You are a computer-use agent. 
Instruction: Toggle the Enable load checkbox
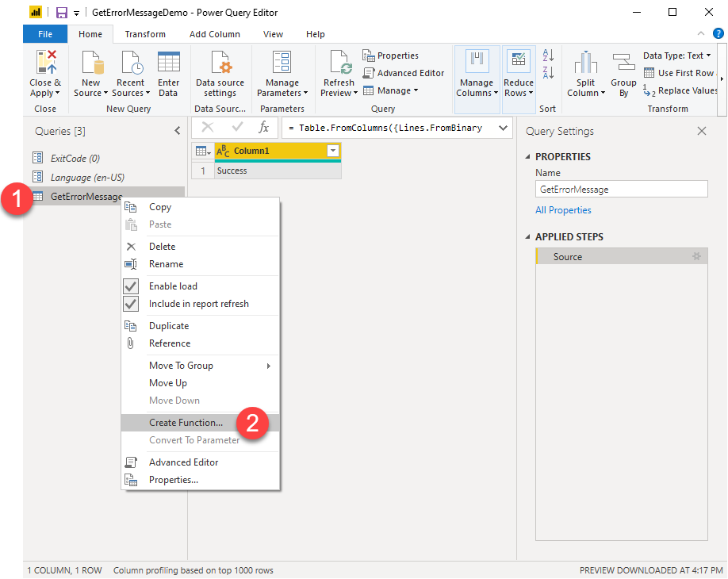click(x=132, y=286)
